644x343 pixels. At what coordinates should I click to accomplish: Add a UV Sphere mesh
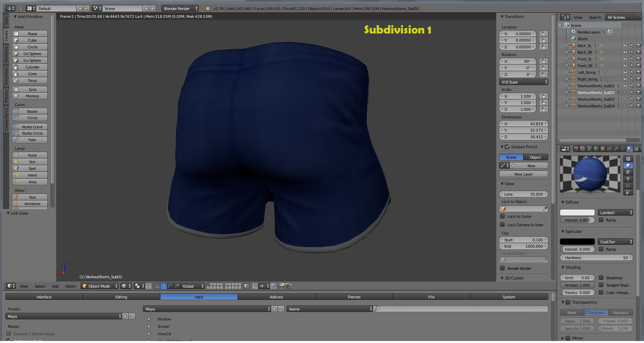(30, 54)
